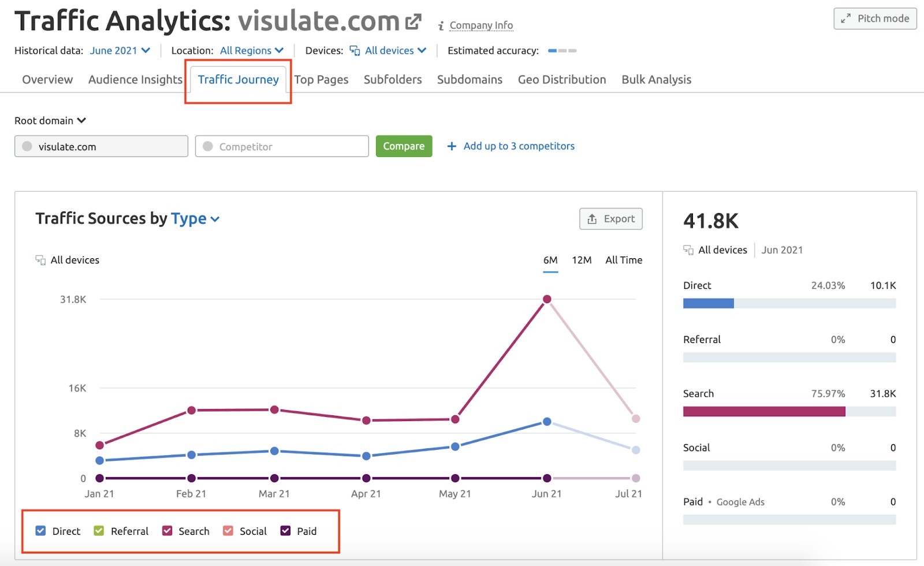
Task: Click the Pitch mode button
Action: 875,18
